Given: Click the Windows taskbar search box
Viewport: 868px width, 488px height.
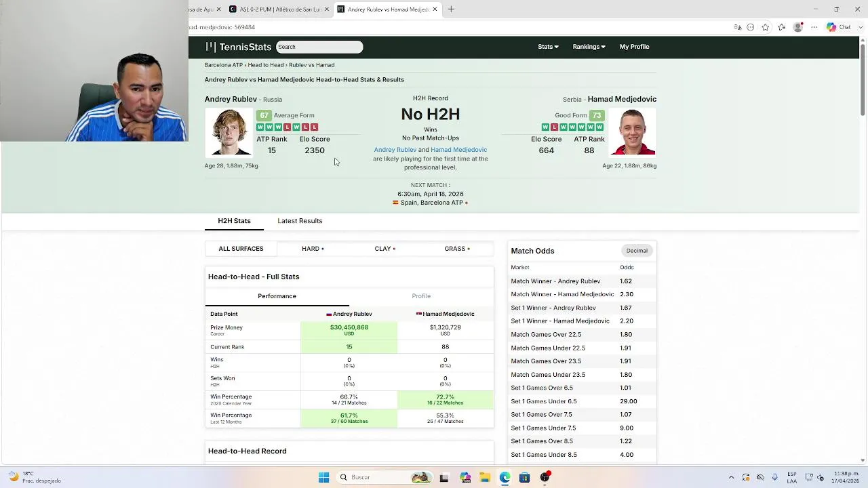Looking at the screenshot, I should pos(384,477).
